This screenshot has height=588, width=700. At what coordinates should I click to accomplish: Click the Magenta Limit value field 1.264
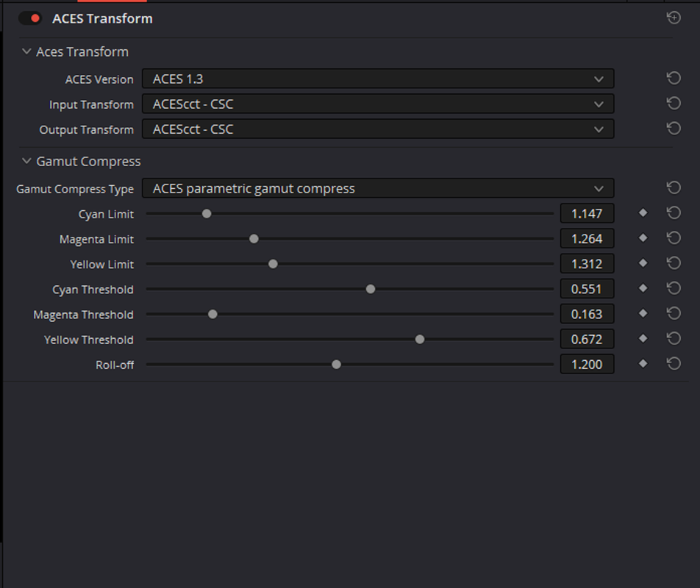pos(587,239)
